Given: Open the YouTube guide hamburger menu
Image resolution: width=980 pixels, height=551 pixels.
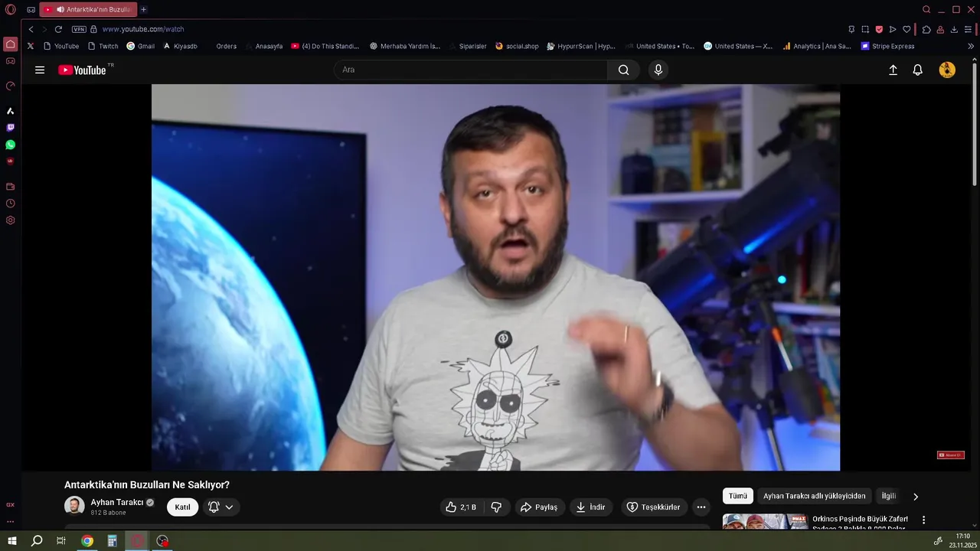Looking at the screenshot, I should tap(40, 70).
